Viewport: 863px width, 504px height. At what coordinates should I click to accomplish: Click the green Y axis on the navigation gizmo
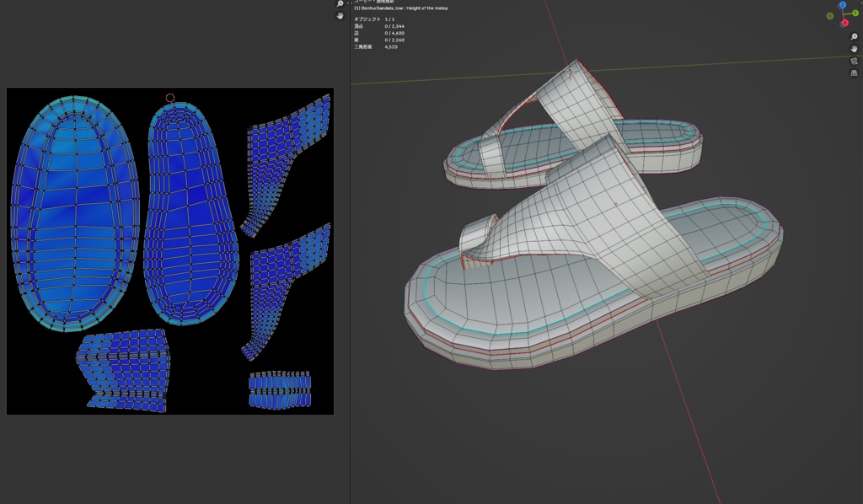click(855, 13)
